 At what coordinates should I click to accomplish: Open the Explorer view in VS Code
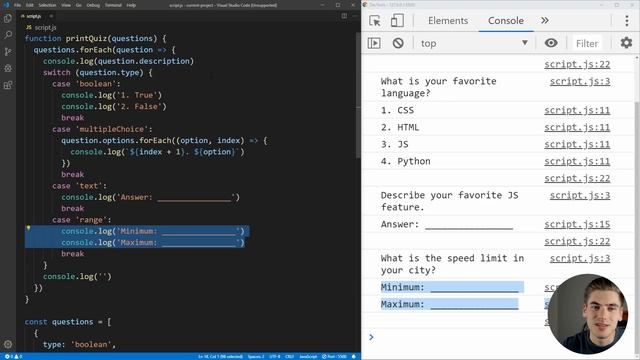pyautogui.click(x=8, y=19)
